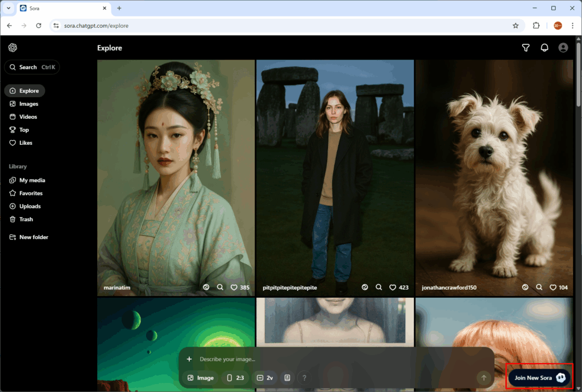Screen dimensions: 582x392
Task: Open the 2v variations dropdown
Action: tap(265, 378)
